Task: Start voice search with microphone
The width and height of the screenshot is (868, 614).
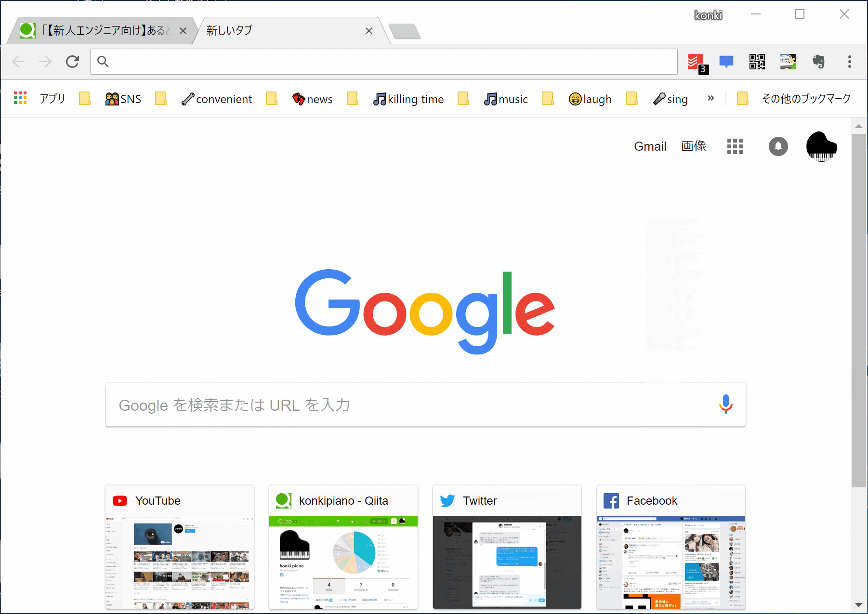Action: click(x=726, y=405)
